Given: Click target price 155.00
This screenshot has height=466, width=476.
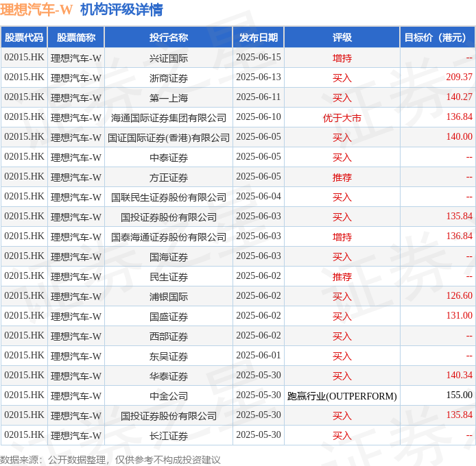Looking at the screenshot, I should pyautogui.click(x=459, y=395).
